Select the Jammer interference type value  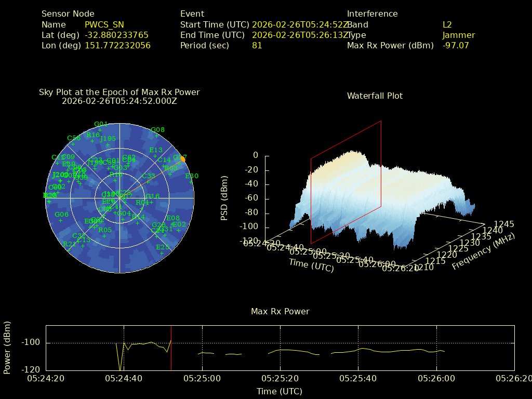pyautogui.click(x=459, y=35)
